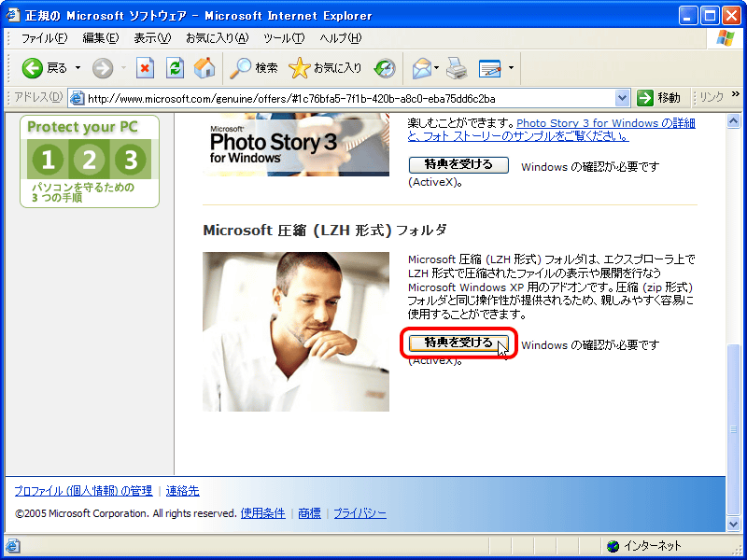Open Mail button dropdown arrow
This screenshot has width=747, height=560.
[436, 68]
